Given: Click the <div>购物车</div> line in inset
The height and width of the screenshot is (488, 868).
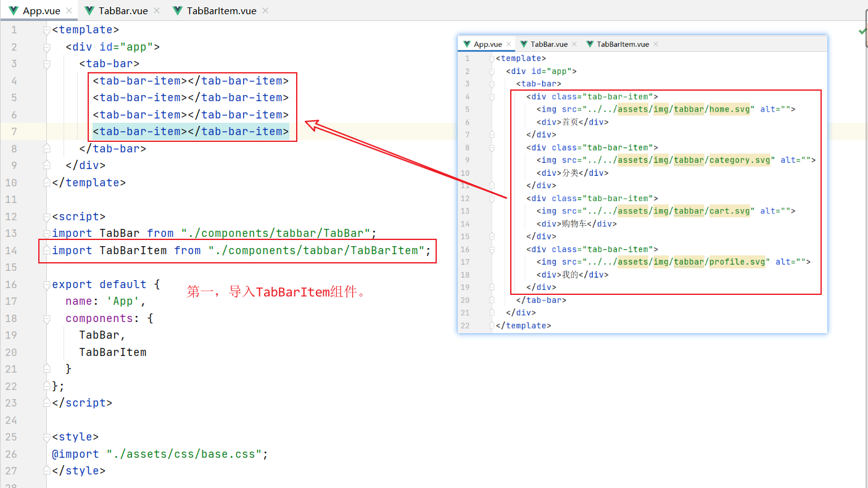Looking at the screenshot, I should (576, 224).
